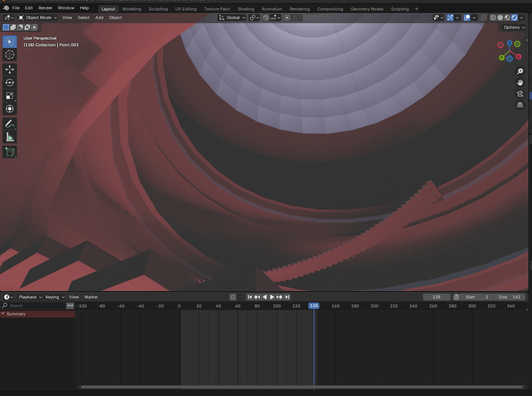Click the End frame field
Image resolution: width=532 pixels, height=396 pixels.
click(x=510, y=297)
